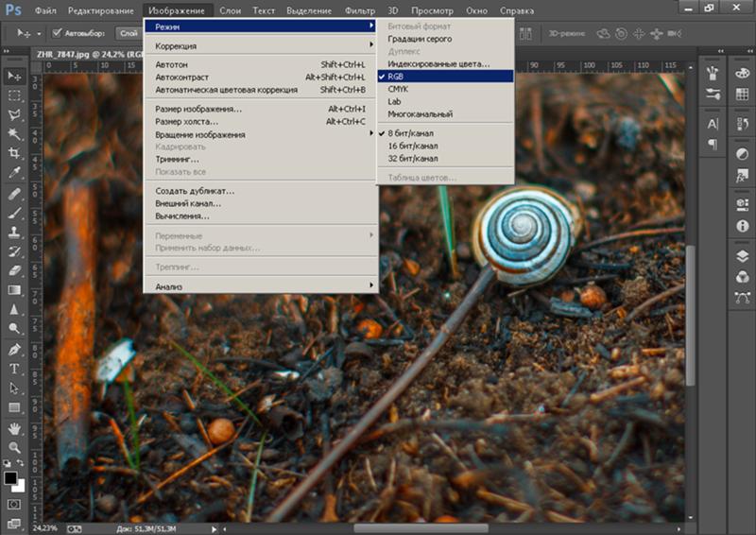The image size is (756, 535).
Task: Click Создать дубликат… command
Action: pos(261,191)
